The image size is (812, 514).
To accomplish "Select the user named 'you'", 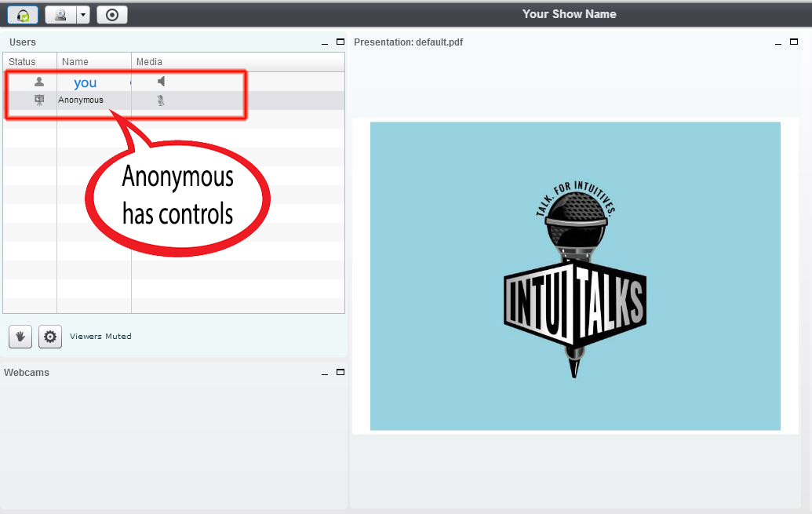I will 86,82.
